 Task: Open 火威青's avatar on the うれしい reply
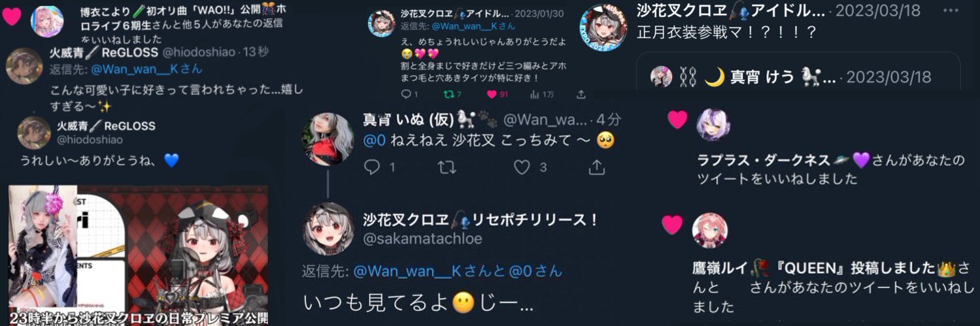tap(34, 133)
